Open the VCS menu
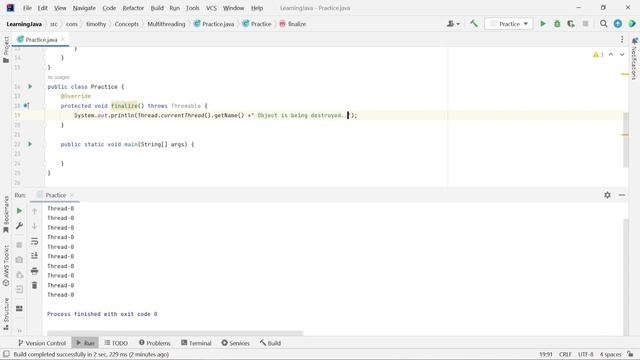Screen dimensions: 640x360 click(211, 8)
